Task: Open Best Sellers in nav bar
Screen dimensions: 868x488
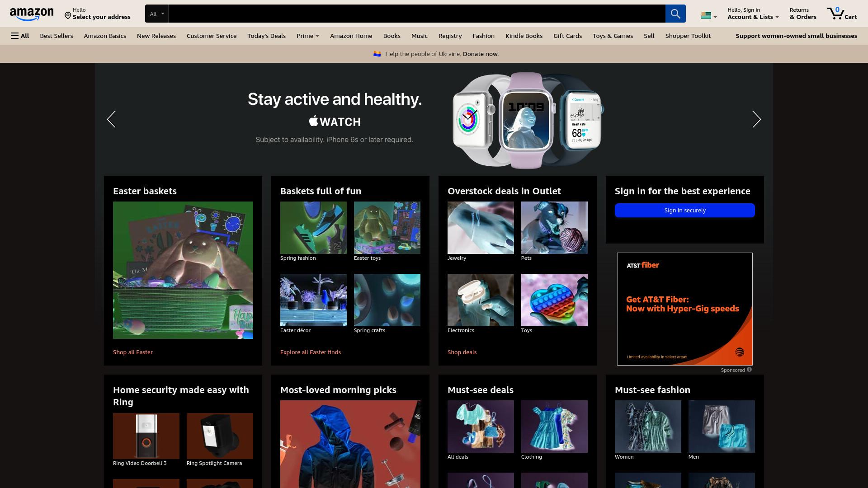Action: coord(57,36)
